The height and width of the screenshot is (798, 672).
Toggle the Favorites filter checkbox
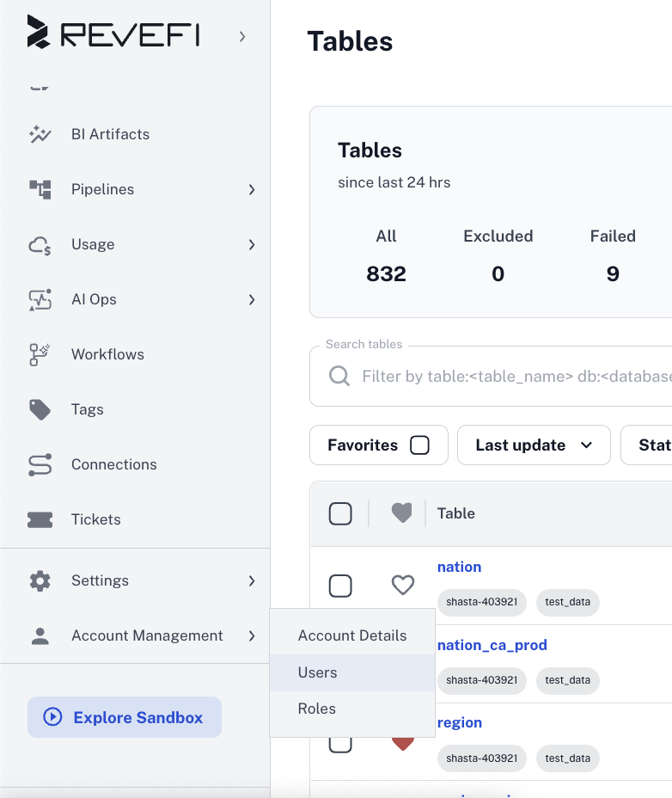tap(419, 445)
